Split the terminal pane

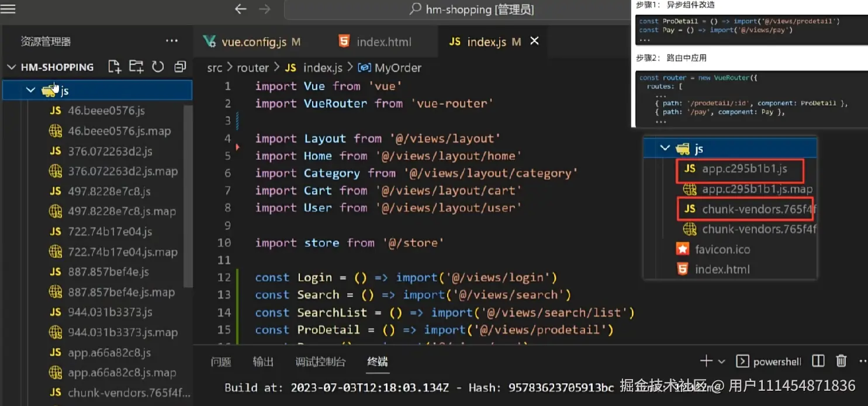coord(818,361)
